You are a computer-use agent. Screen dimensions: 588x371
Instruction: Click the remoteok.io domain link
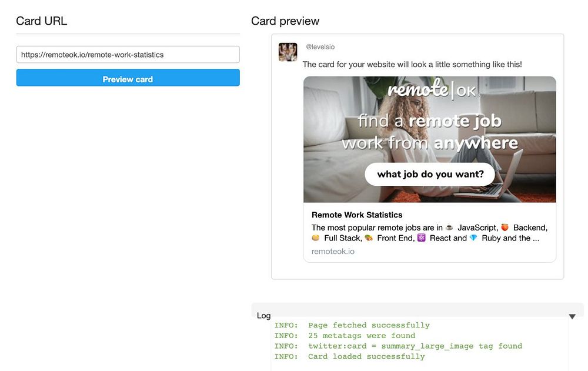tap(333, 251)
